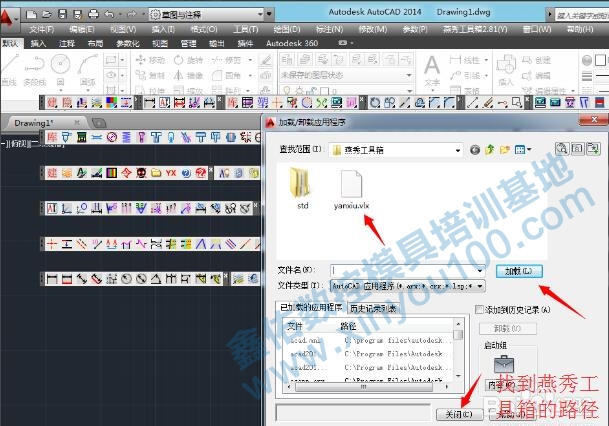The height and width of the screenshot is (426, 609).
Task: Click the 卸载(U) unload button
Action: pos(507,329)
